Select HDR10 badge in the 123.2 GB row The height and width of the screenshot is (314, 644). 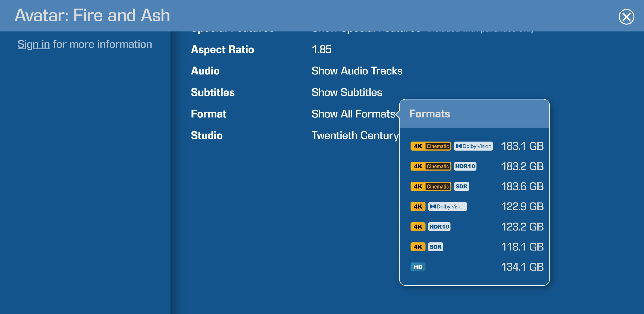tap(439, 227)
